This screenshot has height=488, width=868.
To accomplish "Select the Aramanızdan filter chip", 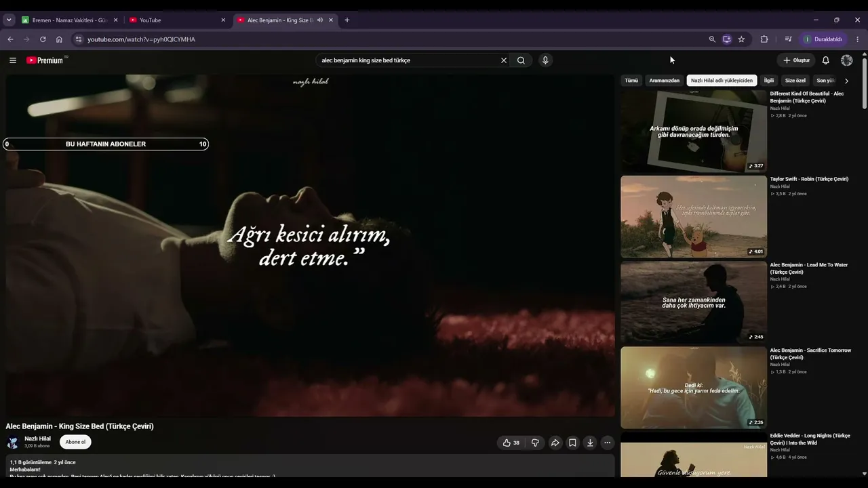I will click(665, 81).
